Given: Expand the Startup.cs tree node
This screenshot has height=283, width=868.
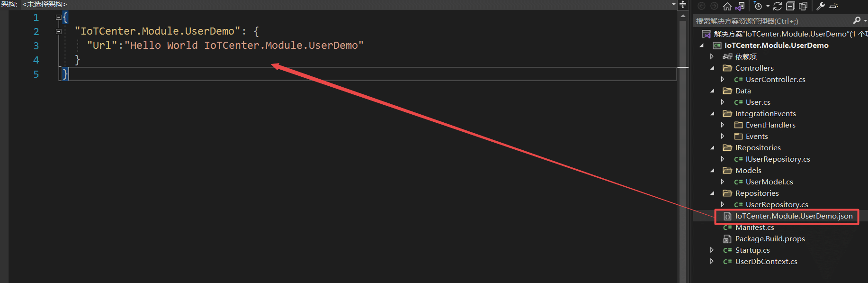Looking at the screenshot, I should pos(712,250).
